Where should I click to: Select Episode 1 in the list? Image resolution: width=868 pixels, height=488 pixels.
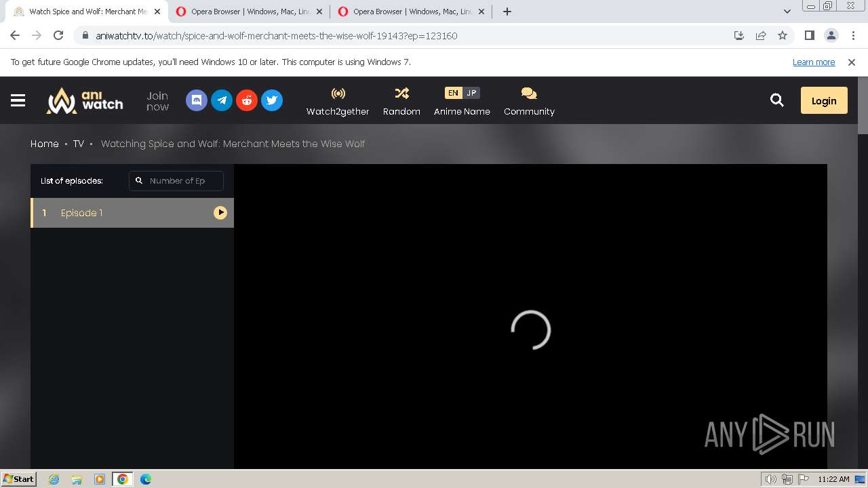(x=132, y=213)
